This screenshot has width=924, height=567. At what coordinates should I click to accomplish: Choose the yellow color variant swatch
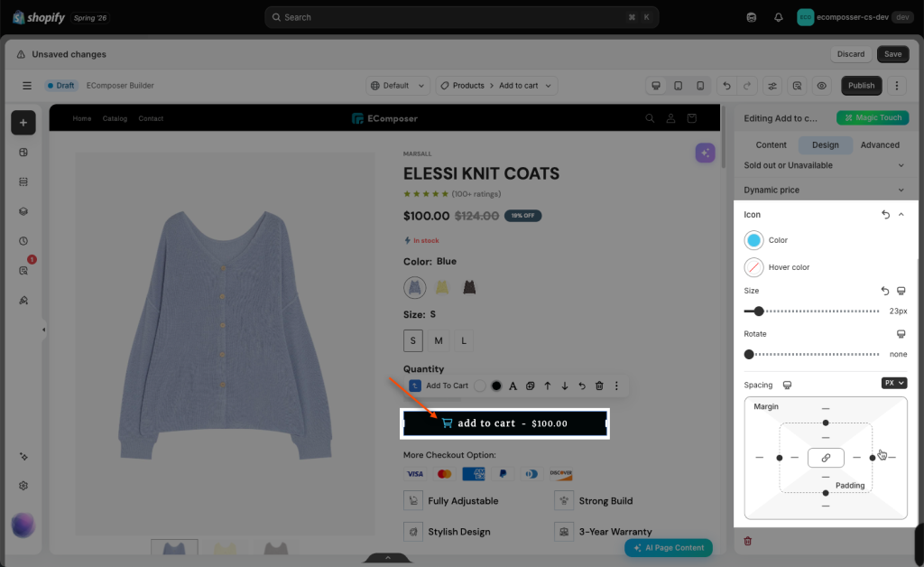442,288
